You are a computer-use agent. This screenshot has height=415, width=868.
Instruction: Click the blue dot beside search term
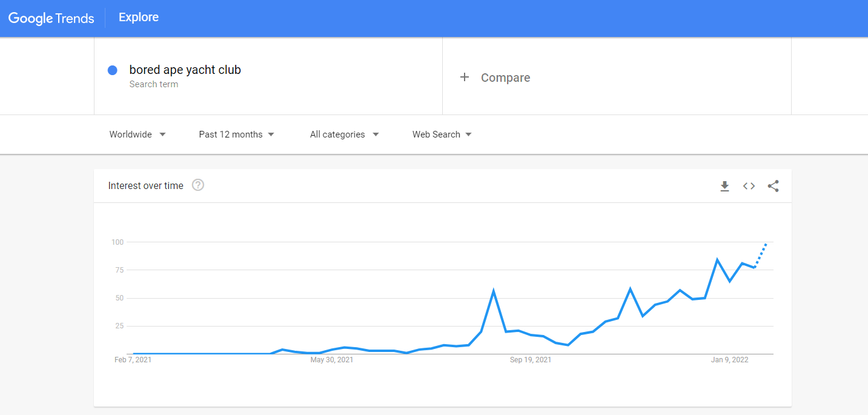(x=112, y=70)
